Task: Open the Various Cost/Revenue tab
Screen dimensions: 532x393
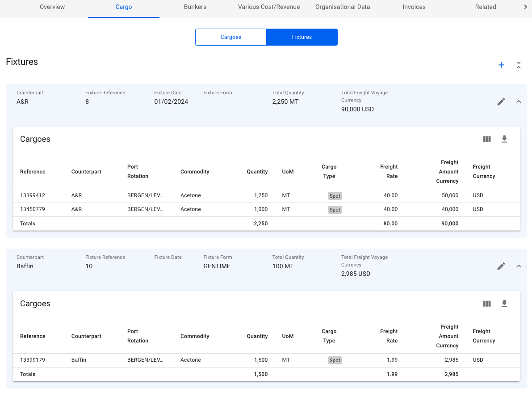Action: (269, 7)
